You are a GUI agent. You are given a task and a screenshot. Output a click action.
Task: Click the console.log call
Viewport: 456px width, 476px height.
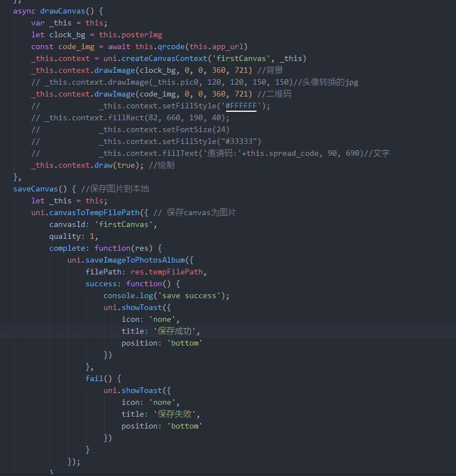click(167, 296)
